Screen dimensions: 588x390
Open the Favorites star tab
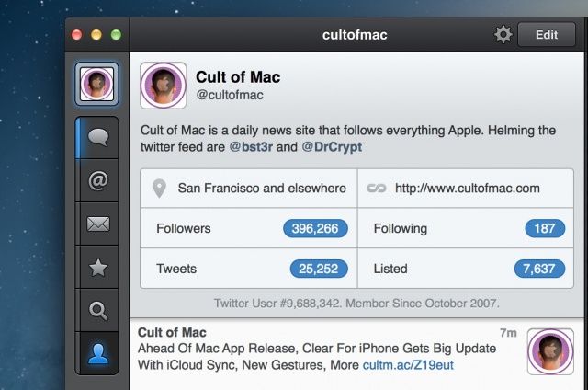[x=96, y=267]
